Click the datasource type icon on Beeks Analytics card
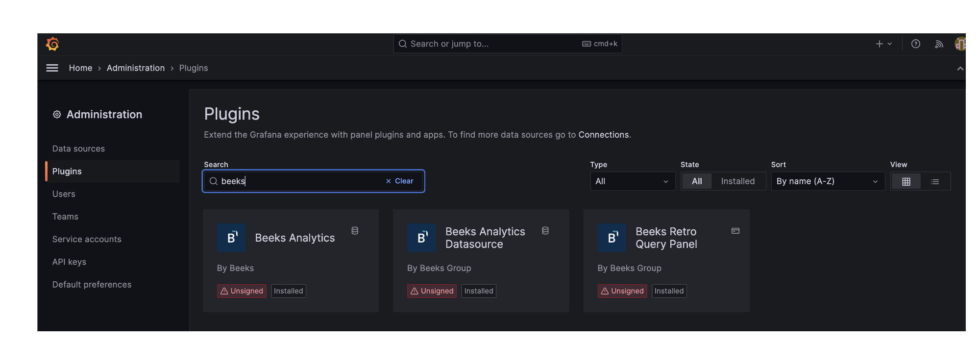 355,231
